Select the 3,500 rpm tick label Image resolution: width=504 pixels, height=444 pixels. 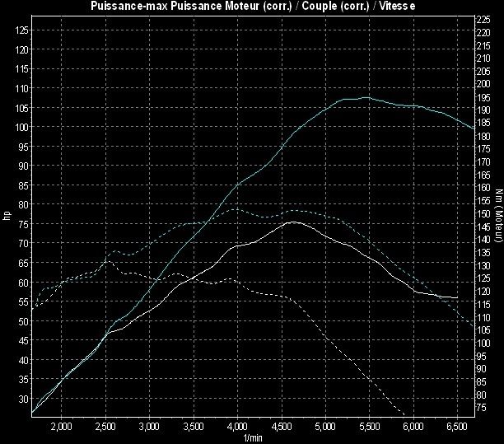[x=193, y=427]
